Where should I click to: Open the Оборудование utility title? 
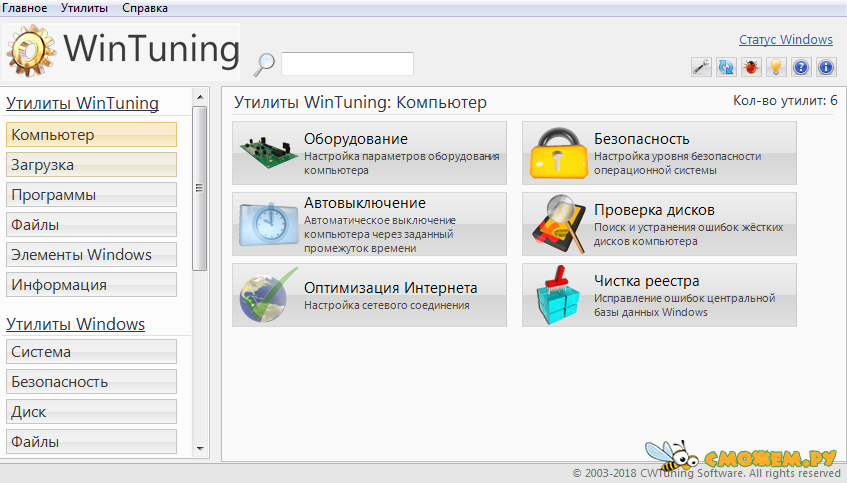[x=355, y=139]
